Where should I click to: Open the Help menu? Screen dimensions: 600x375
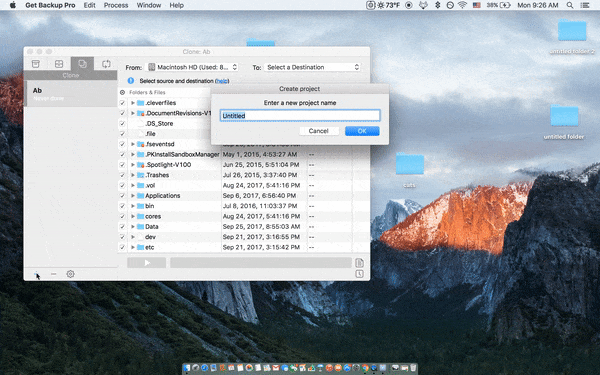176,5
